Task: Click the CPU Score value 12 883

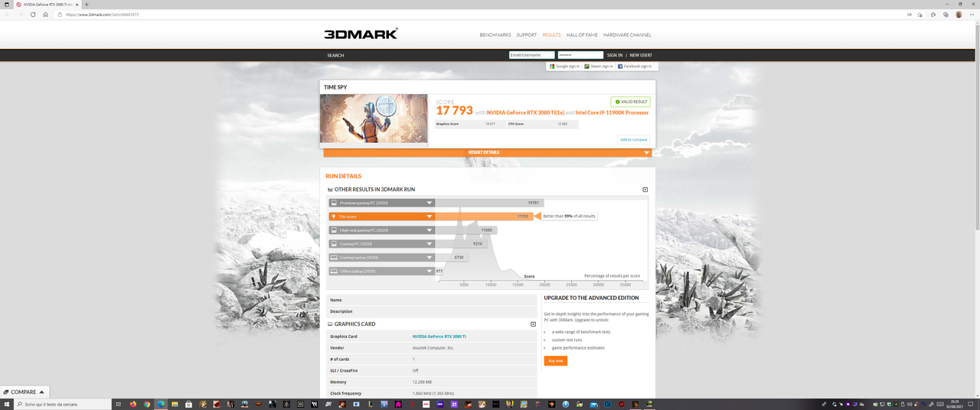Action: pyautogui.click(x=562, y=124)
